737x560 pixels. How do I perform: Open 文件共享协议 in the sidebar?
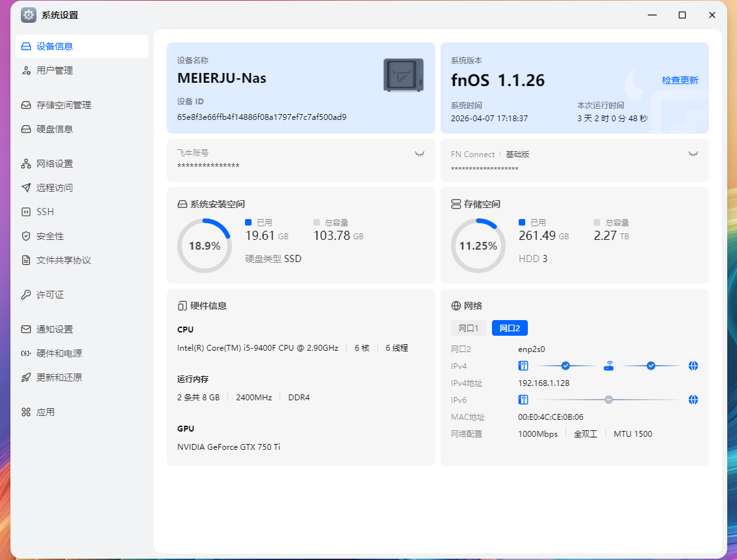[63, 260]
